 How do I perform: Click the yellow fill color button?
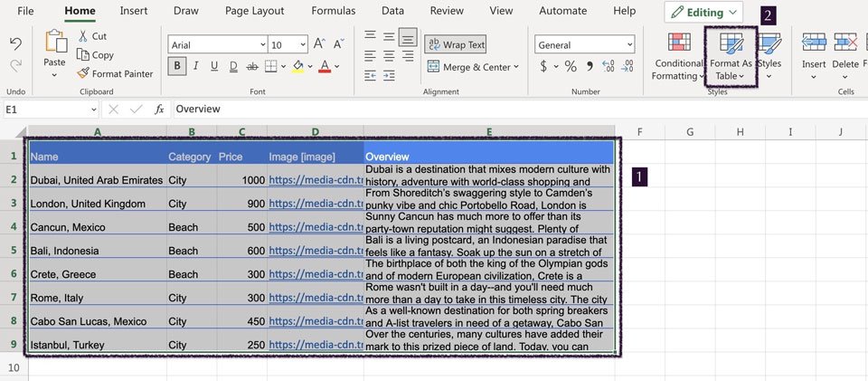(297, 66)
